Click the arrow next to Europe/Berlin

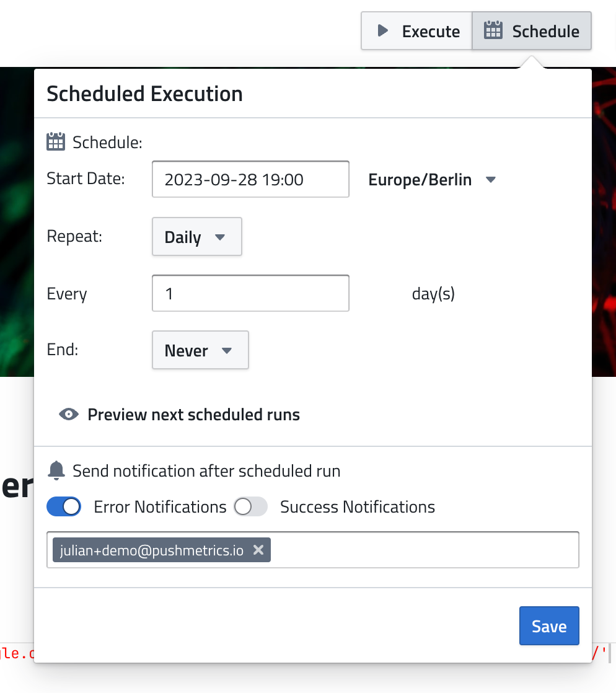pyautogui.click(x=491, y=180)
